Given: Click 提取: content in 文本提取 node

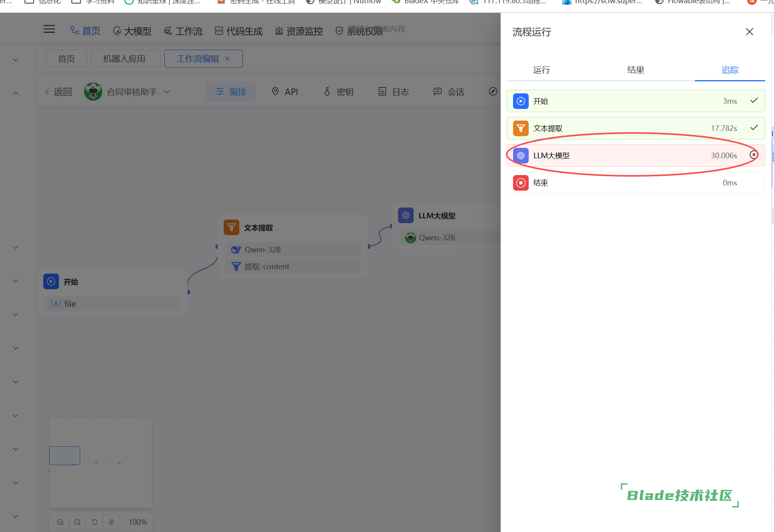Looking at the screenshot, I should point(293,266).
